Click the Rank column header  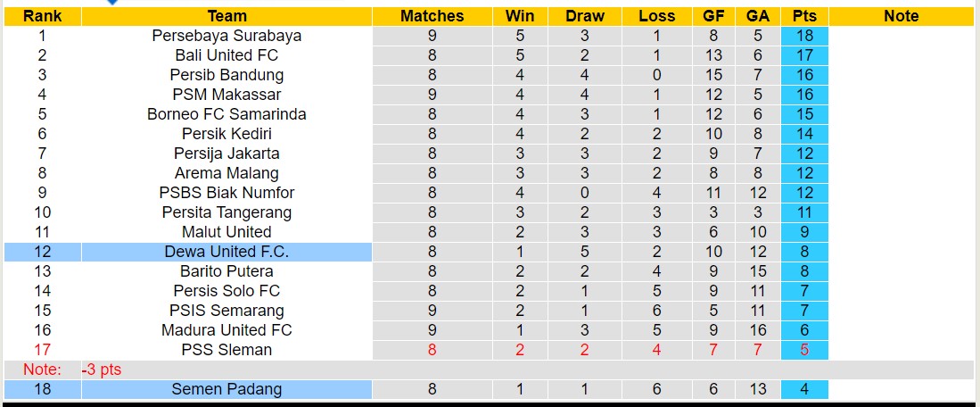click(42, 16)
